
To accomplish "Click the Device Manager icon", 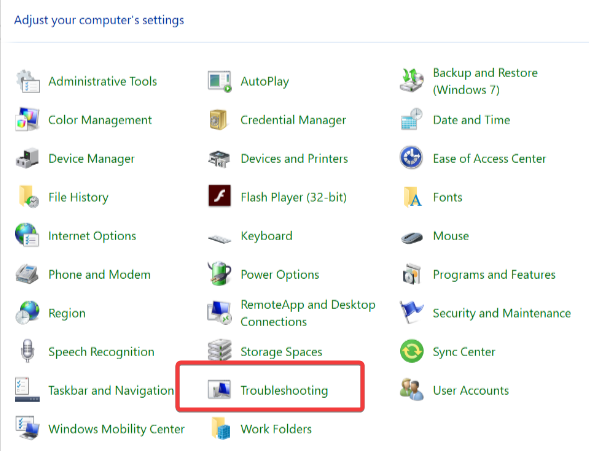I will [27, 158].
